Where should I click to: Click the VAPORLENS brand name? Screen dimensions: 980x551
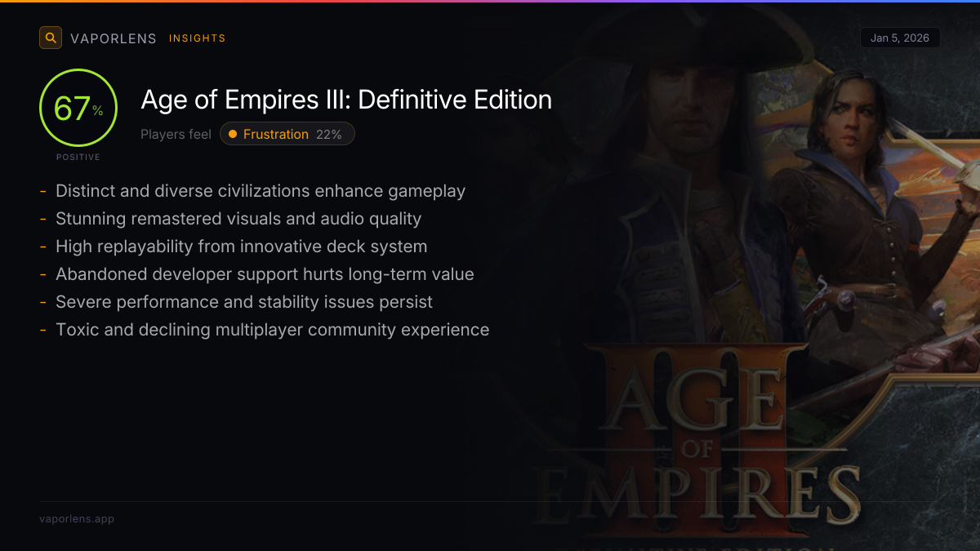click(x=114, y=38)
